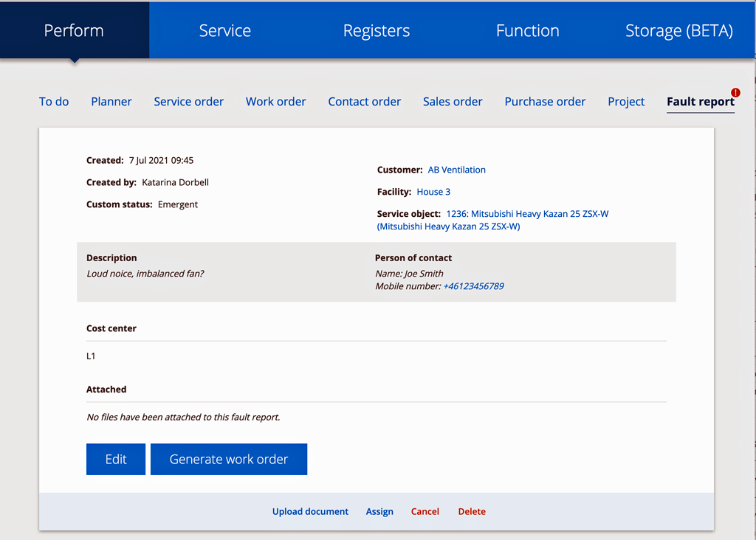Click the red Cancel link
This screenshot has width=756, height=540.
click(425, 511)
